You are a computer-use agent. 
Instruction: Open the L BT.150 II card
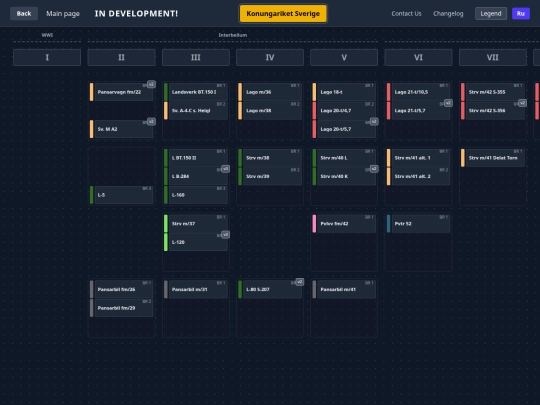click(196, 158)
